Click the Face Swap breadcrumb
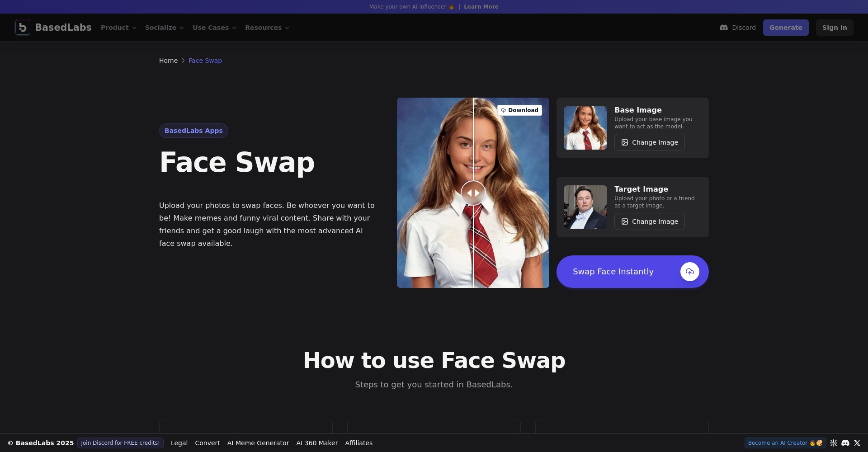The image size is (868, 452). pos(205,61)
